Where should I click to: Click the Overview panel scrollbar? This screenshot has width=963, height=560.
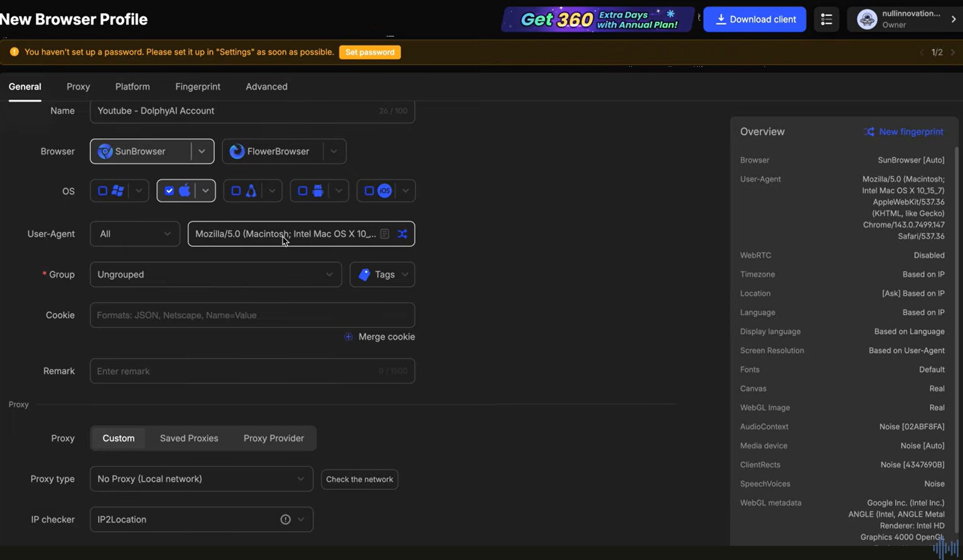(956, 339)
